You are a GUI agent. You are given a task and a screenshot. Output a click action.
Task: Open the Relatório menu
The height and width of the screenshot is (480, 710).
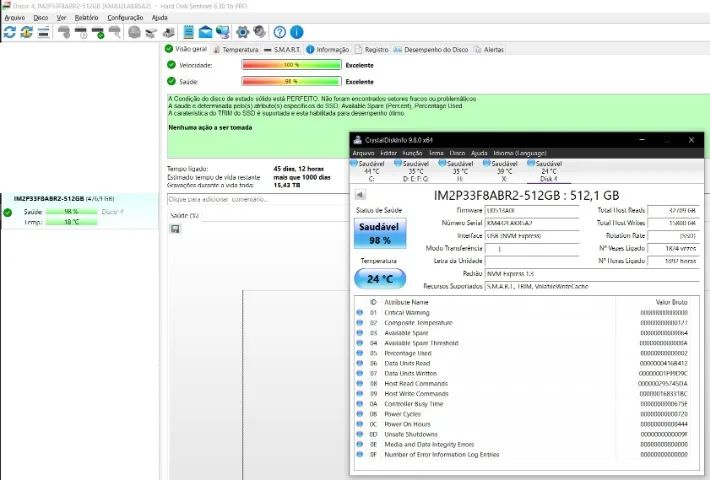(86, 18)
